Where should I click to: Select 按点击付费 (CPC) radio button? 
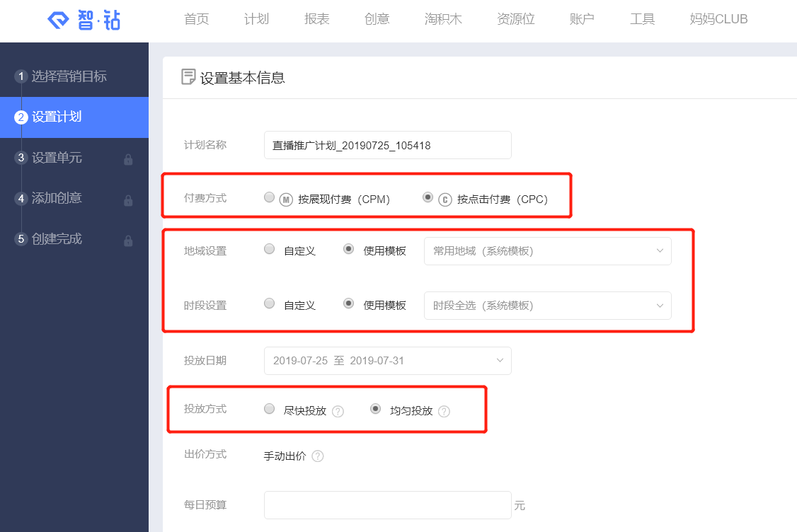[x=428, y=198]
